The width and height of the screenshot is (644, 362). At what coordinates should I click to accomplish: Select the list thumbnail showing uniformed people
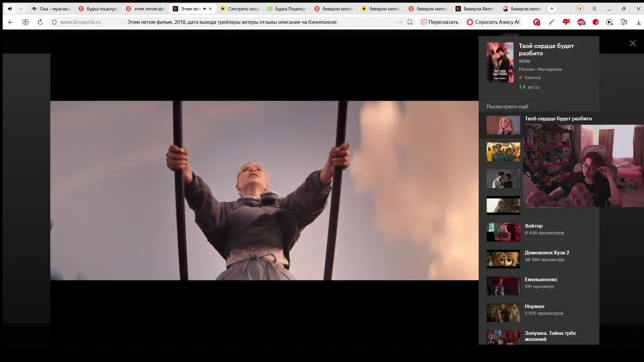tap(503, 152)
